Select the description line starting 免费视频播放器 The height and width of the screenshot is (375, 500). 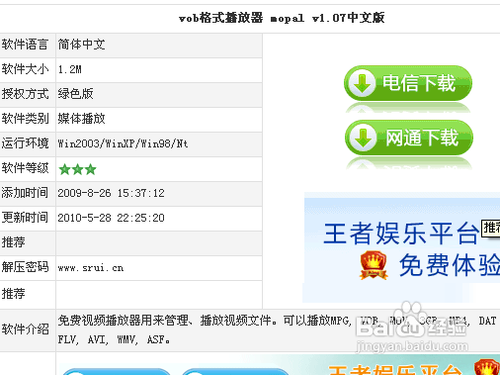[277, 321]
